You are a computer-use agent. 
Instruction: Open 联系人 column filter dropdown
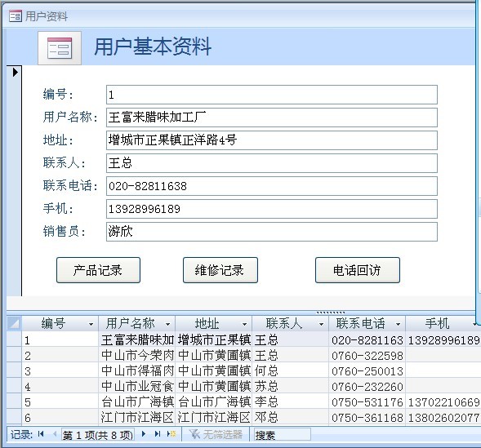321,324
